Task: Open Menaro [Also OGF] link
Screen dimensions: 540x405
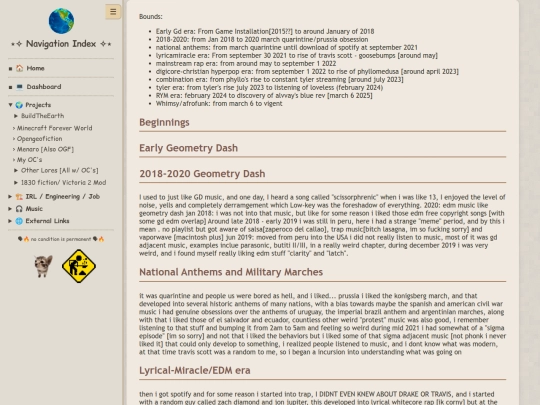Action: click(x=45, y=149)
